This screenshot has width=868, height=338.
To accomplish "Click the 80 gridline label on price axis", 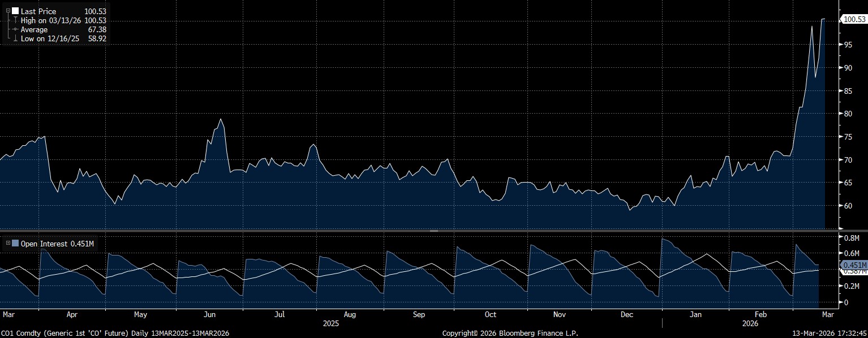I will pyautogui.click(x=848, y=114).
